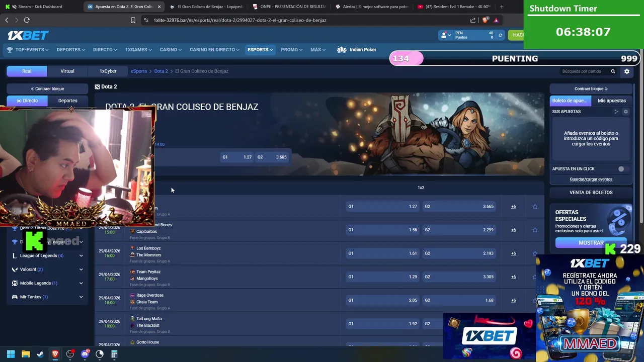Screen dimensions: 644x362
Task: Favorite the Capibarbas match with the star
Action: pyautogui.click(x=535, y=230)
